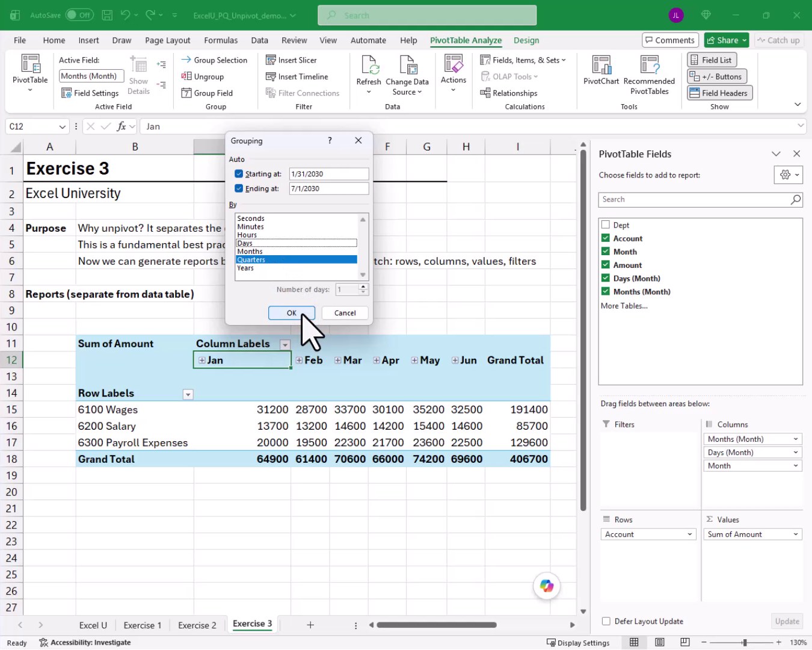
Task: Enable Defer Layout Update
Action: click(x=606, y=621)
